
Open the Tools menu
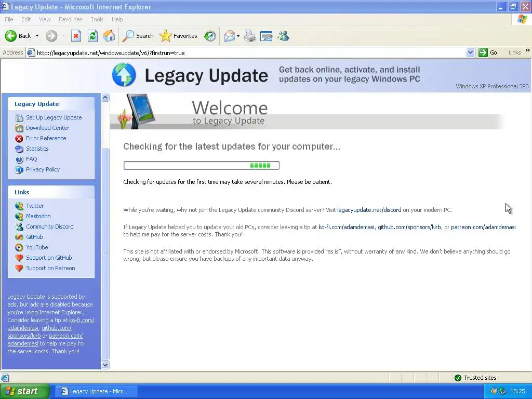(x=97, y=19)
